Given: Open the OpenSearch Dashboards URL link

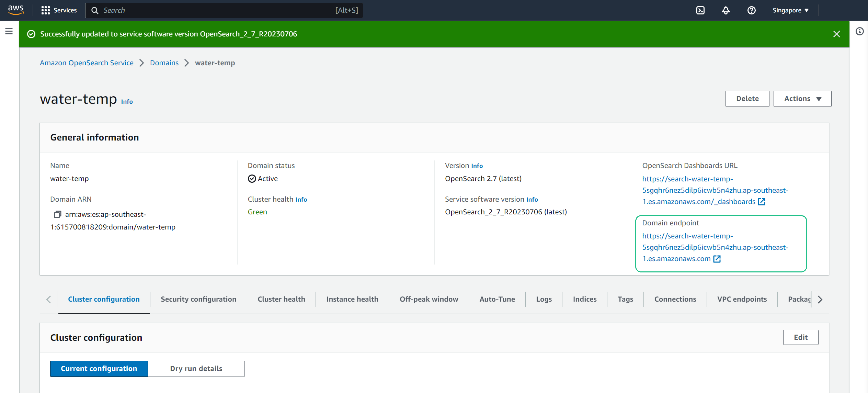Looking at the screenshot, I should pyautogui.click(x=715, y=190).
